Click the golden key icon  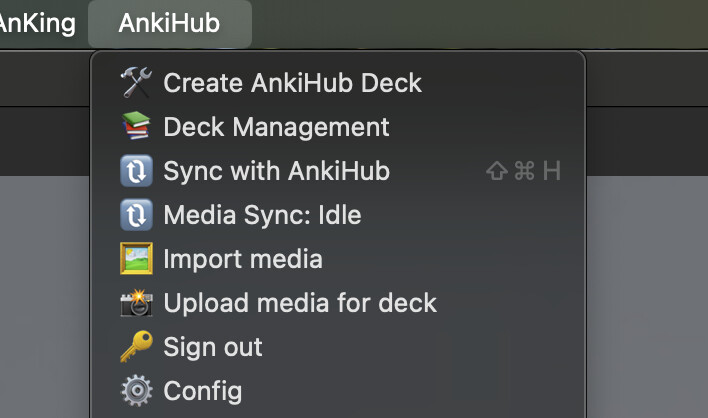click(x=135, y=347)
